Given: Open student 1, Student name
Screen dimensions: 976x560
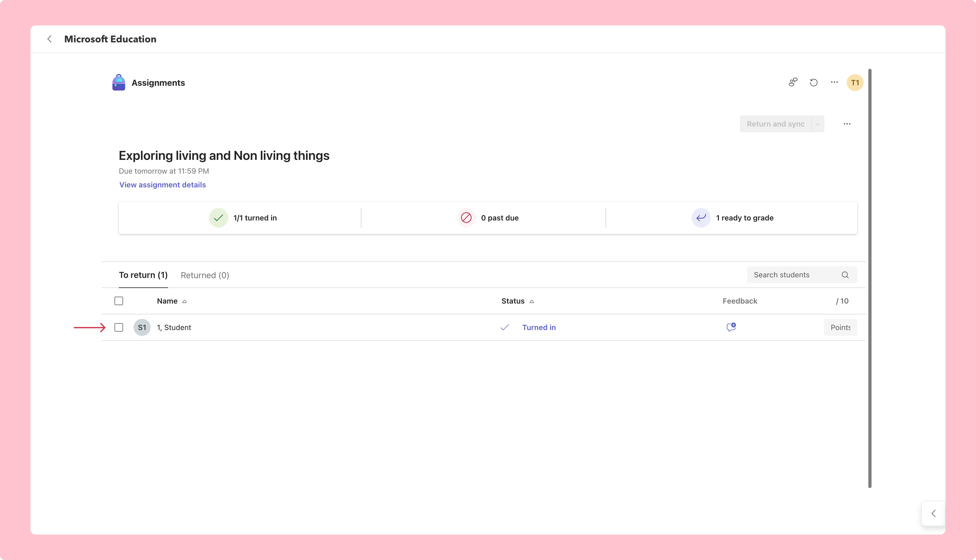Looking at the screenshot, I should click(x=174, y=327).
